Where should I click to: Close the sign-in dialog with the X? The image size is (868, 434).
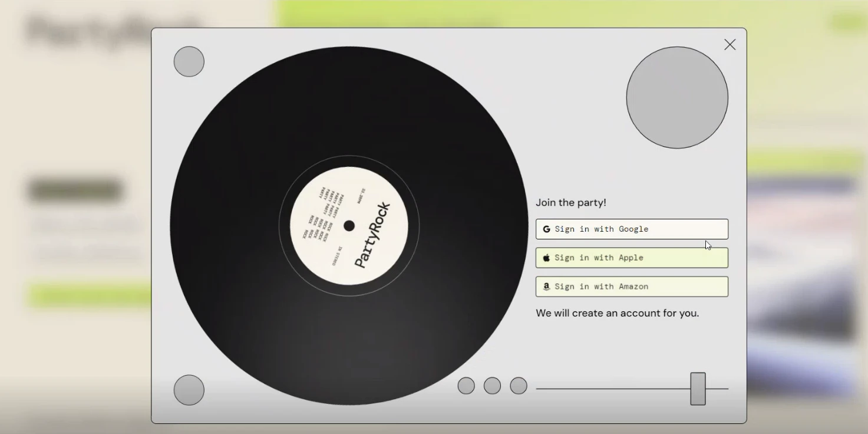(730, 45)
